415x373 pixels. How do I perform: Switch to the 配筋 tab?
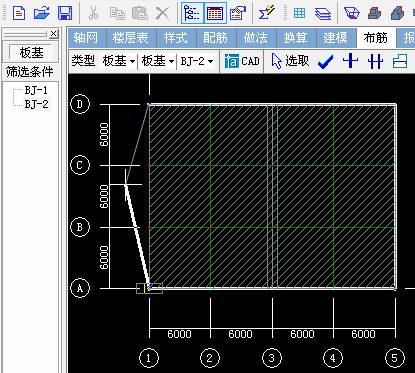point(216,38)
